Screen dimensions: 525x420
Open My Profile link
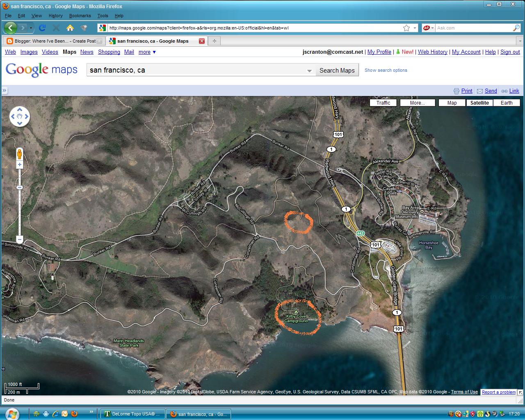click(x=379, y=52)
